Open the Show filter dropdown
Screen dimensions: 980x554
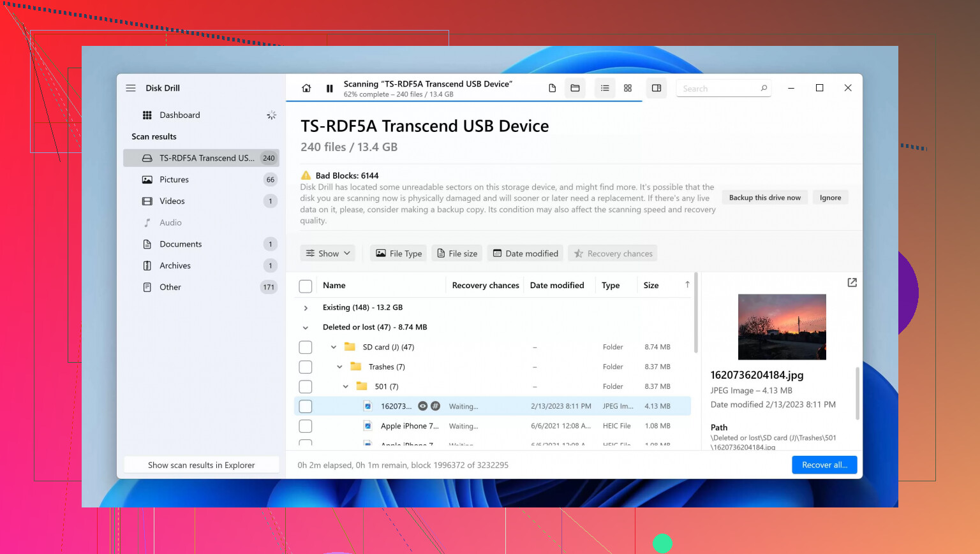click(x=328, y=254)
